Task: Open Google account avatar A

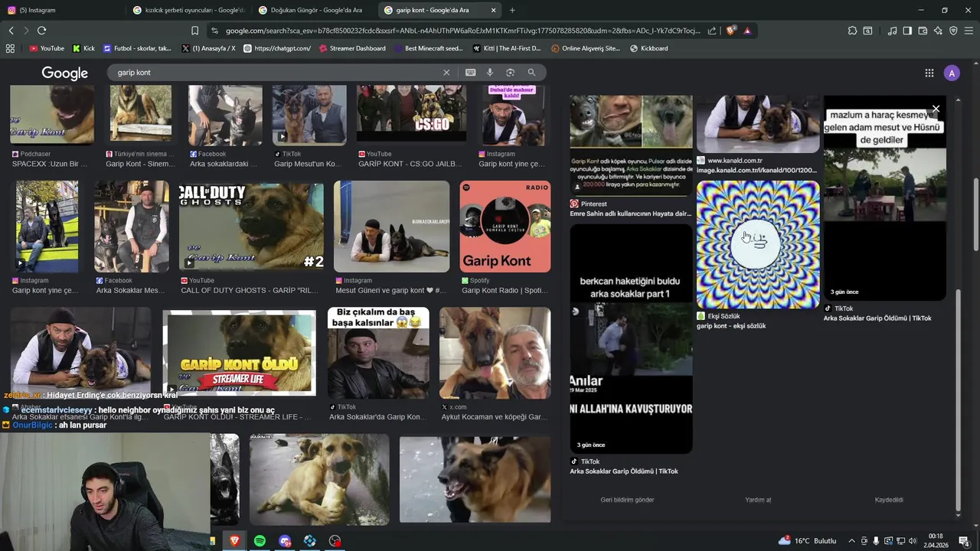Action: pos(952,73)
